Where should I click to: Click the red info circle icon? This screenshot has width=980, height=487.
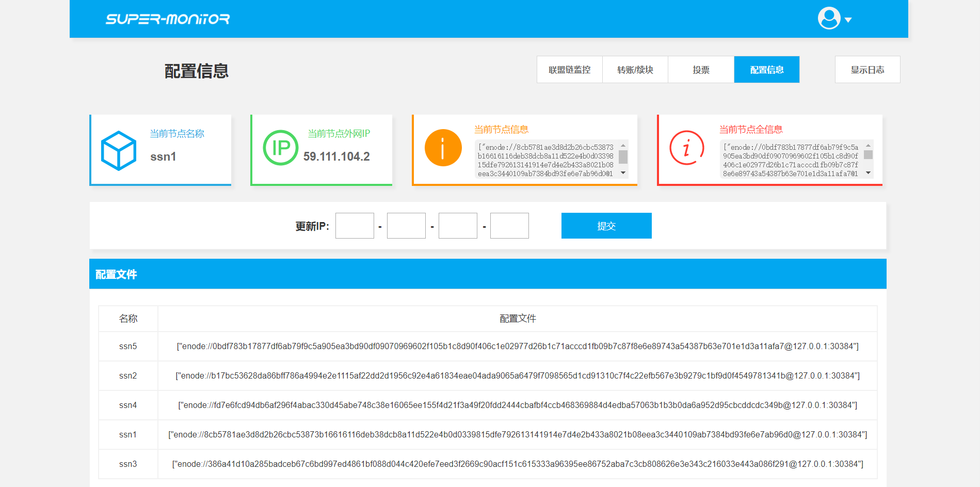pyautogui.click(x=687, y=148)
